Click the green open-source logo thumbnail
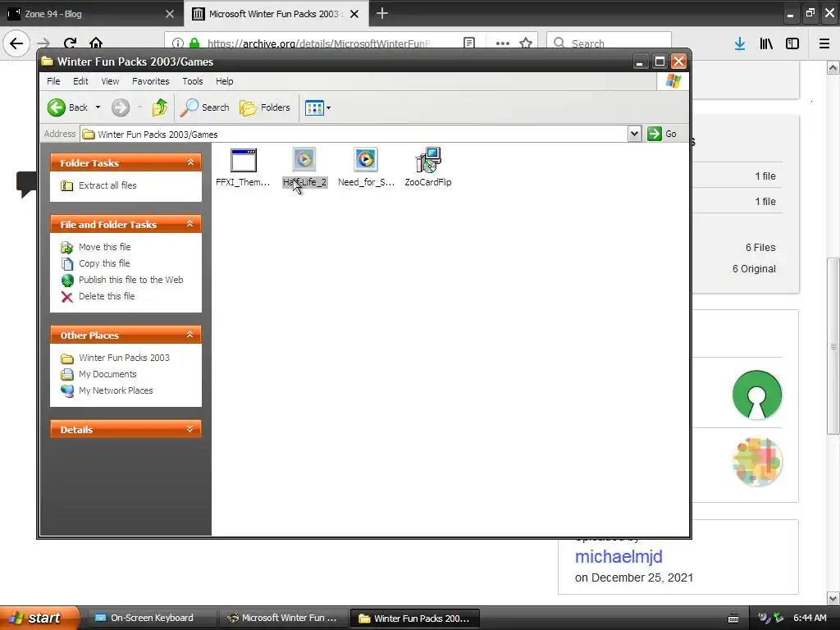Screen dimensions: 840x630 756,395
